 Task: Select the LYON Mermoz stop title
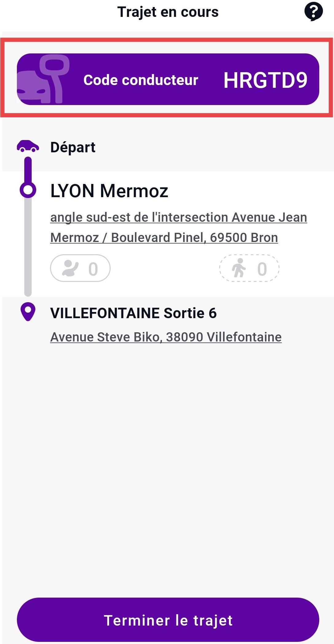click(109, 191)
